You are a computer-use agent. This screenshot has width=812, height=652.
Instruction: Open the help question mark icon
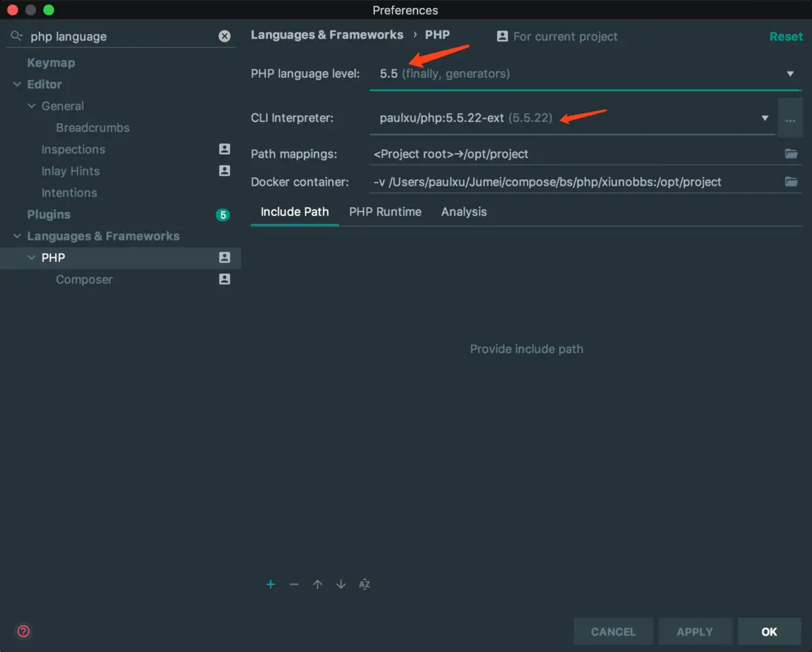(x=24, y=631)
